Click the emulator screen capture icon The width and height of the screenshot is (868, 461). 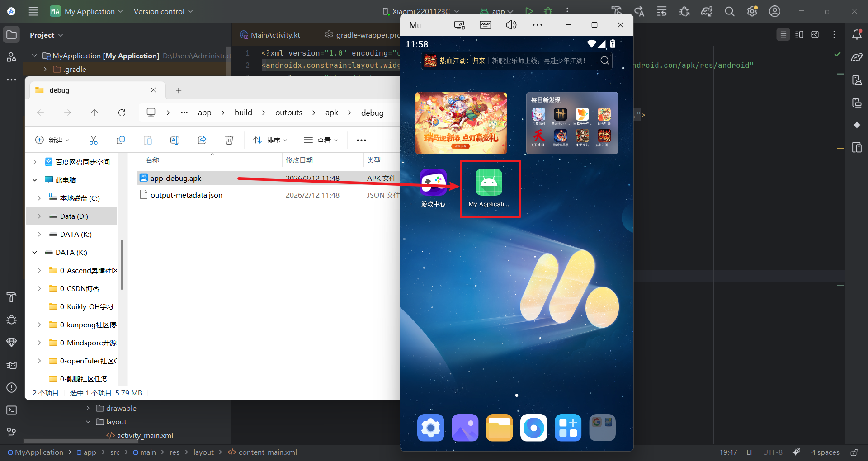pyautogui.click(x=459, y=25)
